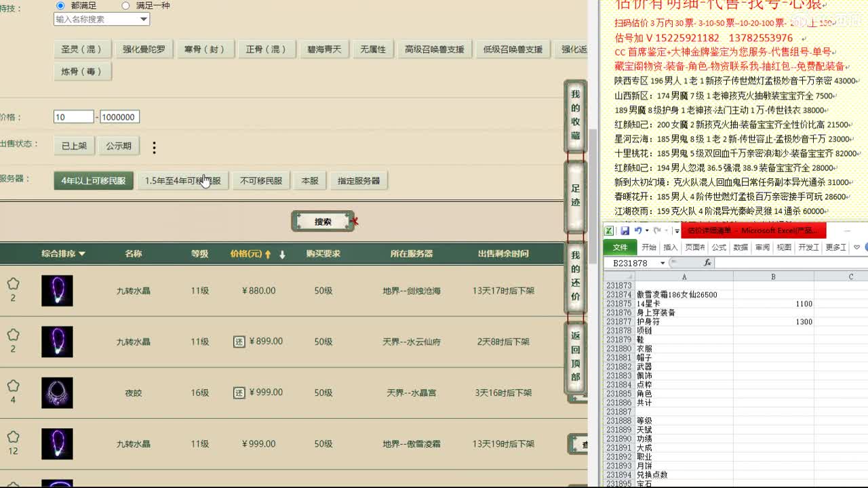Toggle the 正骨（混）skill filter

pos(266,49)
